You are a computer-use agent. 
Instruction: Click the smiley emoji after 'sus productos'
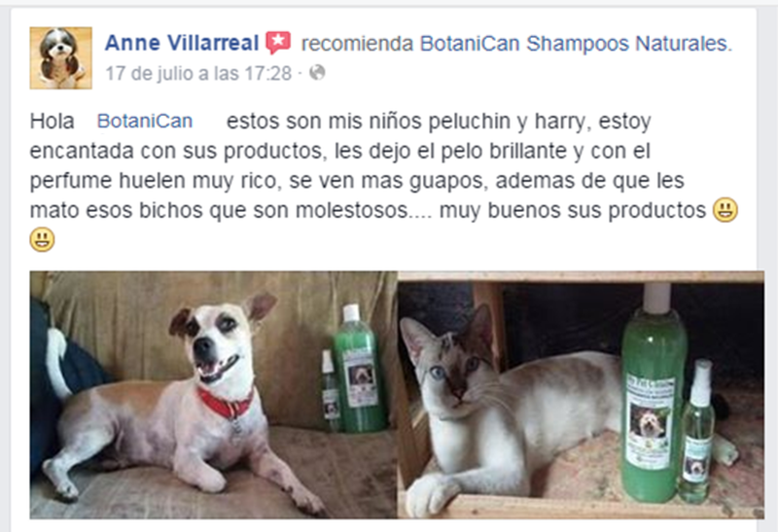[725, 210]
